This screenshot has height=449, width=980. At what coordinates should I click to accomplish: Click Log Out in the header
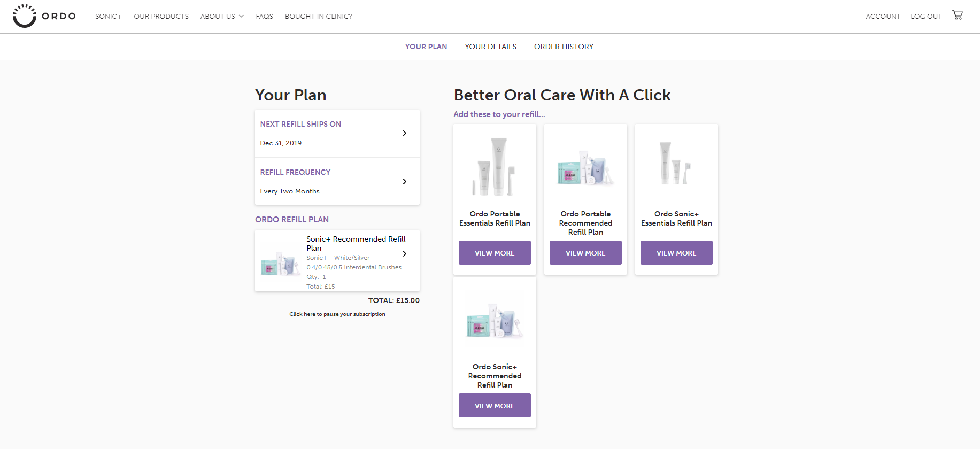(x=926, y=17)
